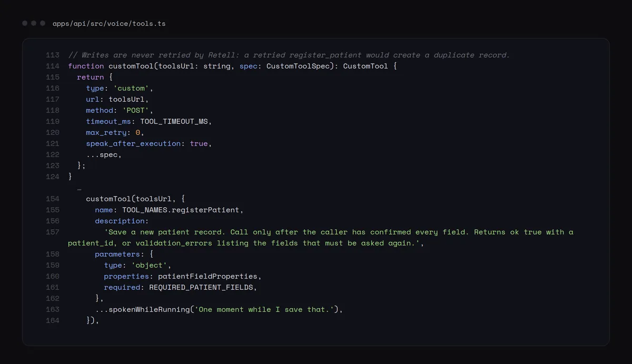Click the customTool(toolsUrl, { call on line 154
The width and height of the screenshot is (632, 364).
(135, 199)
